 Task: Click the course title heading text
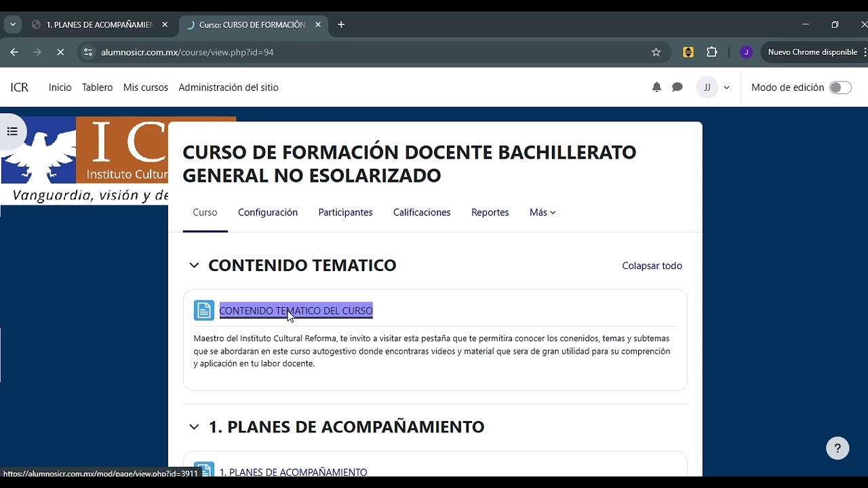click(410, 163)
